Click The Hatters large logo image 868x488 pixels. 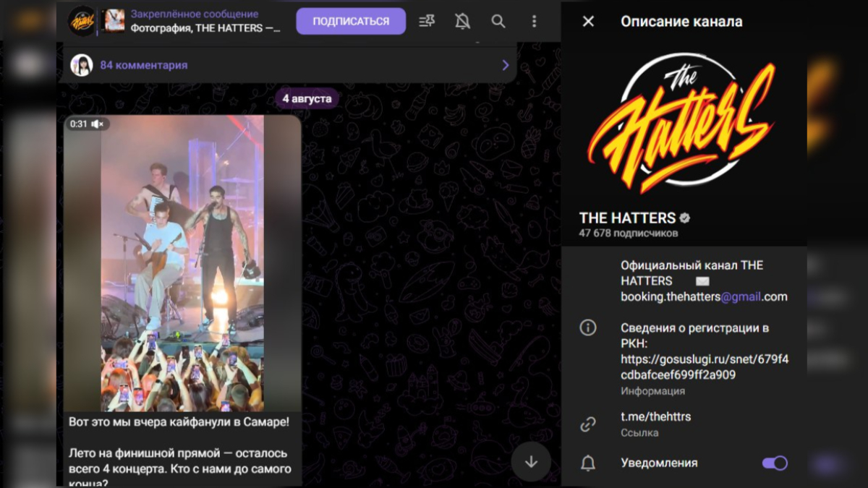(682, 123)
